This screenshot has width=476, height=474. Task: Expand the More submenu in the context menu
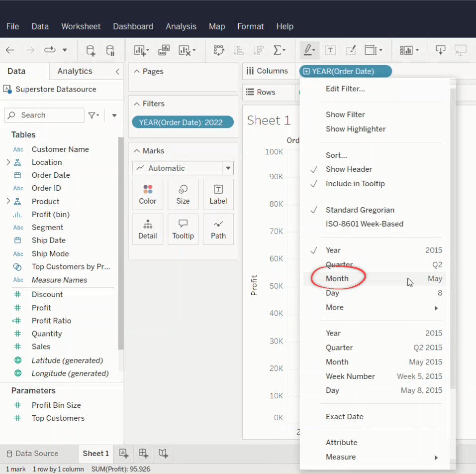334,307
